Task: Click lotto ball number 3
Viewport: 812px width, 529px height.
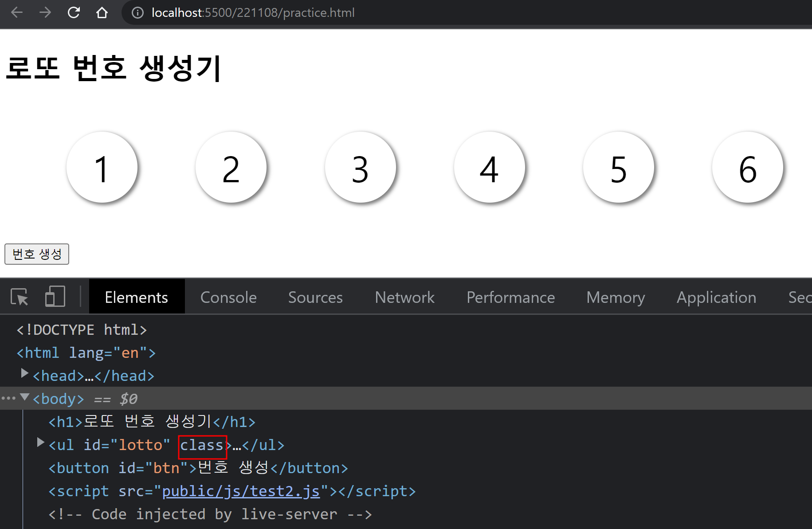Action: point(360,167)
